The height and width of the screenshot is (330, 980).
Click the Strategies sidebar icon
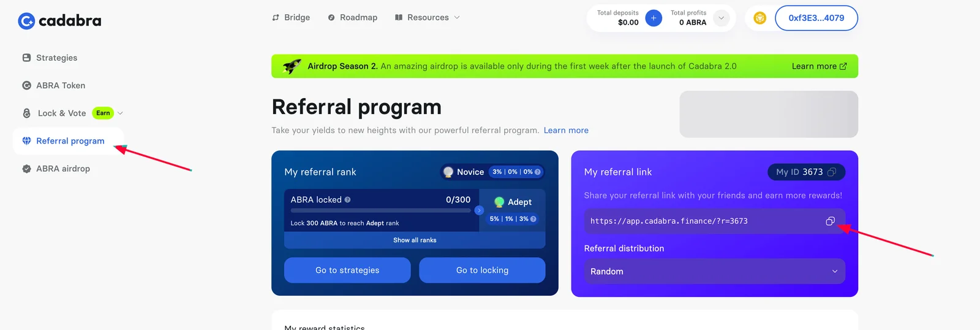(x=26, y=58)
